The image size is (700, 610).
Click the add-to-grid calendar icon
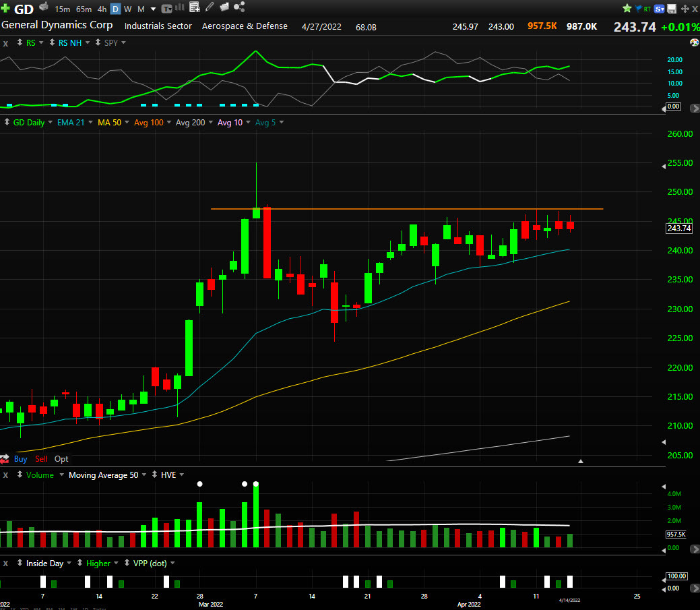[194, 7]
